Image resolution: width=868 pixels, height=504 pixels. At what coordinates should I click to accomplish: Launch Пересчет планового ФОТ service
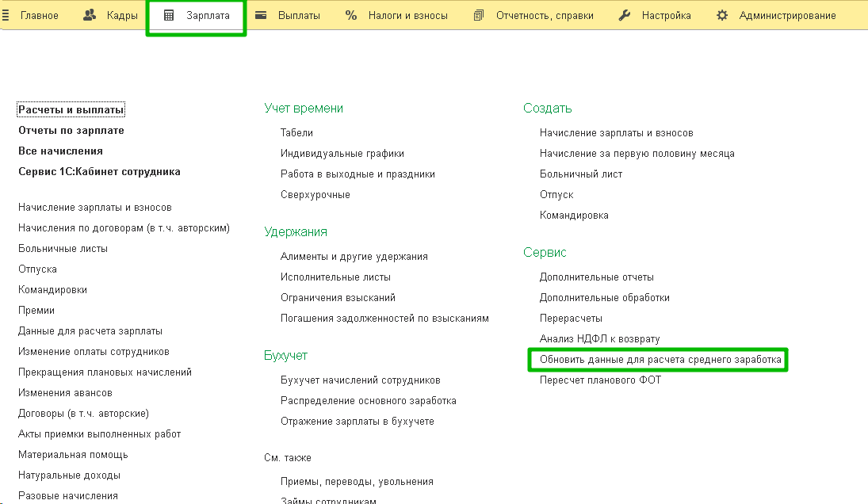(x=600, y=380)
